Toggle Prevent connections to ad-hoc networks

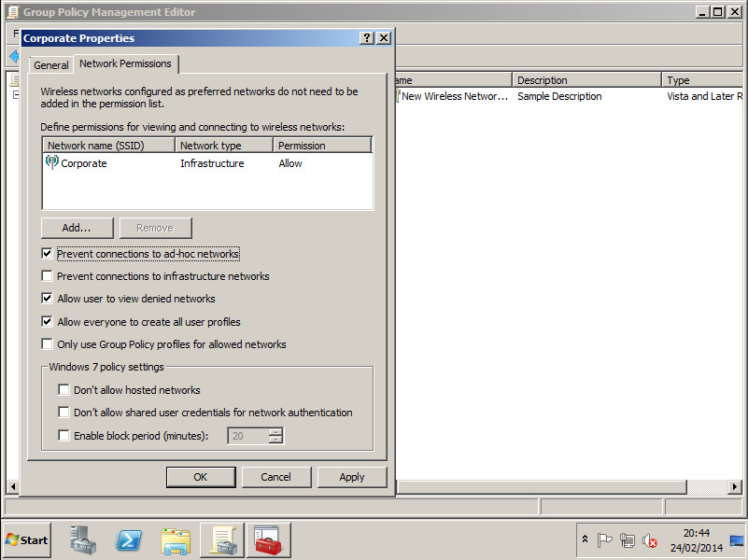click(x=47, y=254)
